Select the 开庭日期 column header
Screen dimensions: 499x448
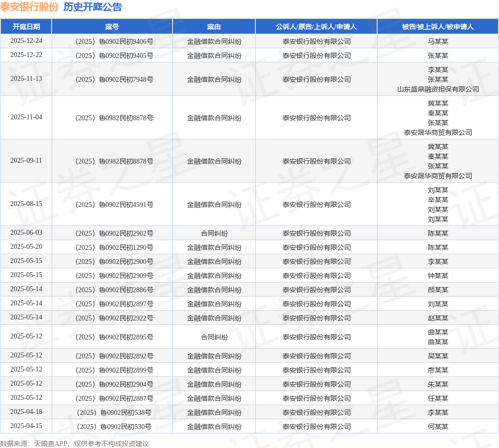[26, 27]
